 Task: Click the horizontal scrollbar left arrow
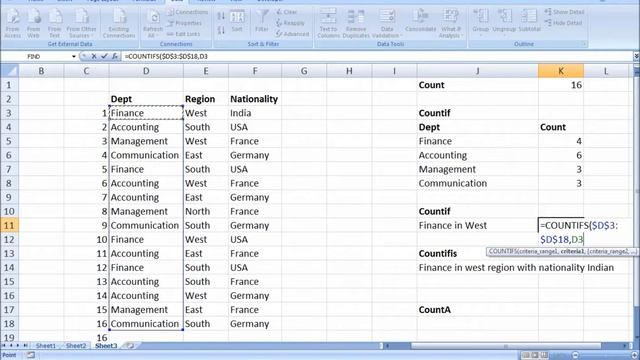coord(387,346)
